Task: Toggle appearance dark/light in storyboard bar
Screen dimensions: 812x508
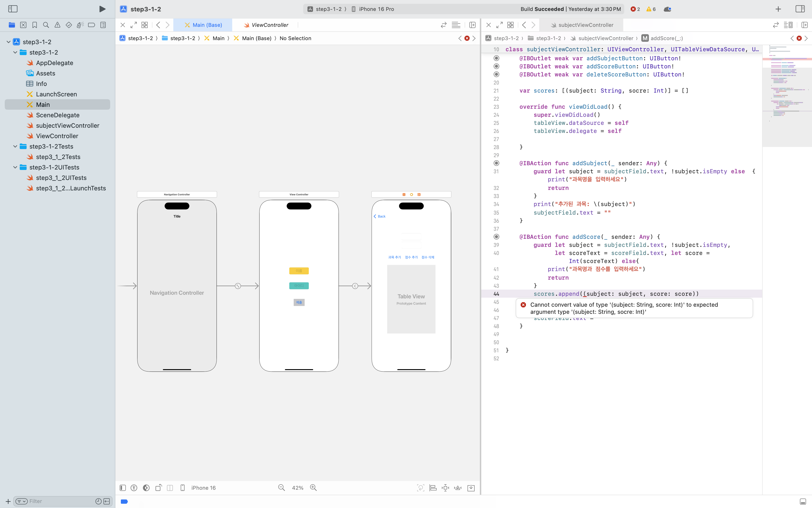Action: [x=146, y=488]
